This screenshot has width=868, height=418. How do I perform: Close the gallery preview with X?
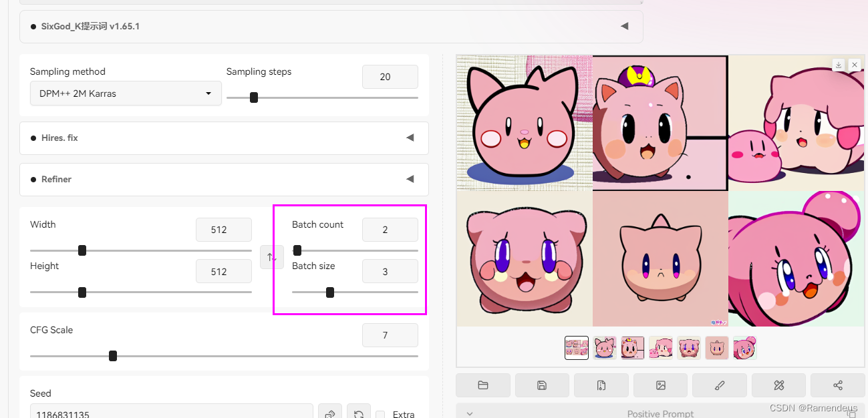pos(855,65)
